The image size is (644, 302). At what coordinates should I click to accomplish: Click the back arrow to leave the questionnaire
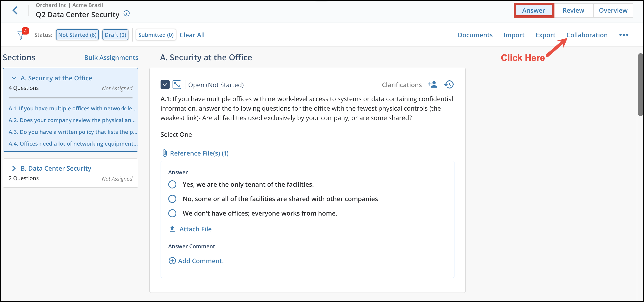point(15,10)
